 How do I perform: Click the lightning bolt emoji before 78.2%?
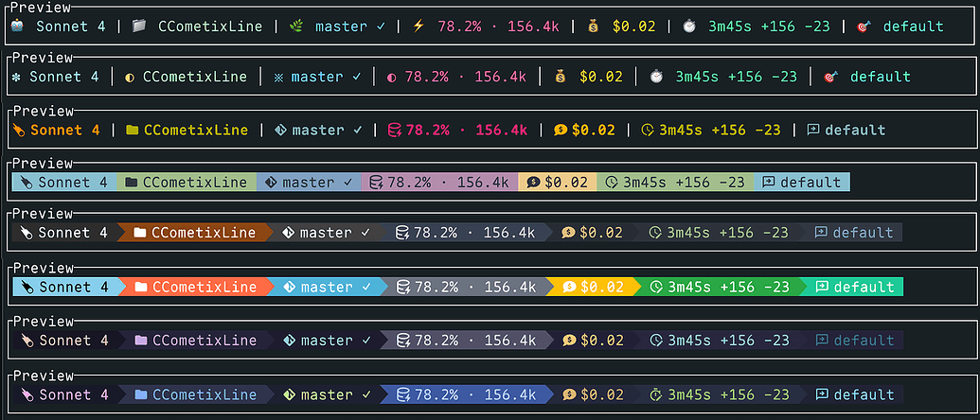[419, 26]
